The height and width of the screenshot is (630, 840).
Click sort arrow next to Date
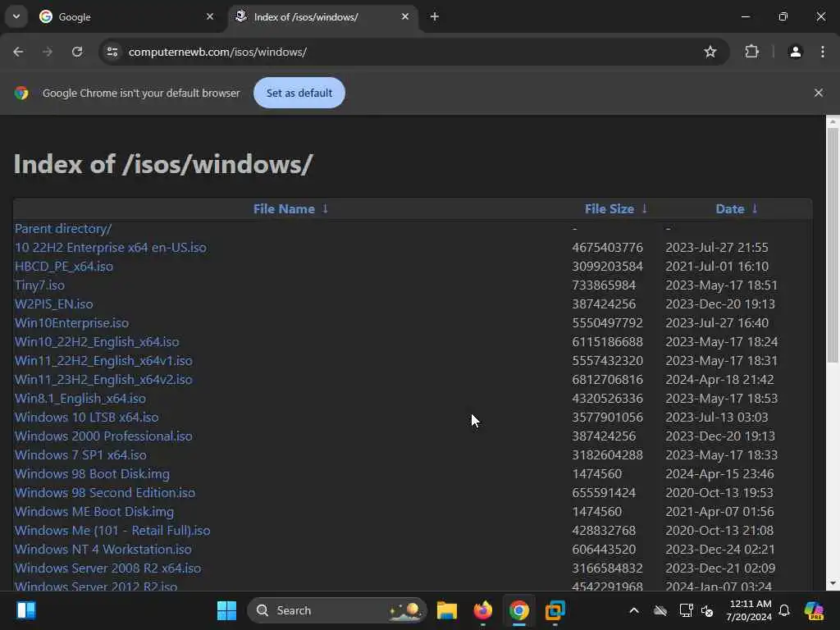(x=755, y=208)
